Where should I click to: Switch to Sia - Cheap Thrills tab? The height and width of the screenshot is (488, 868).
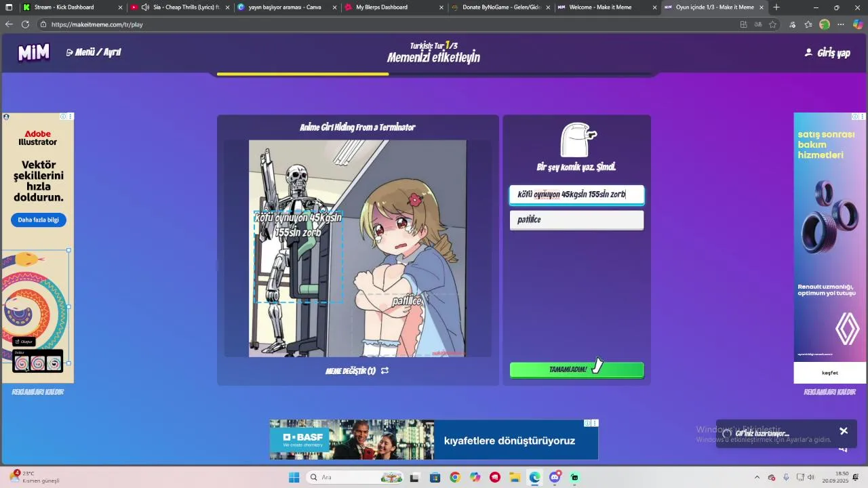pyautogui.click(x=180, y=7)
